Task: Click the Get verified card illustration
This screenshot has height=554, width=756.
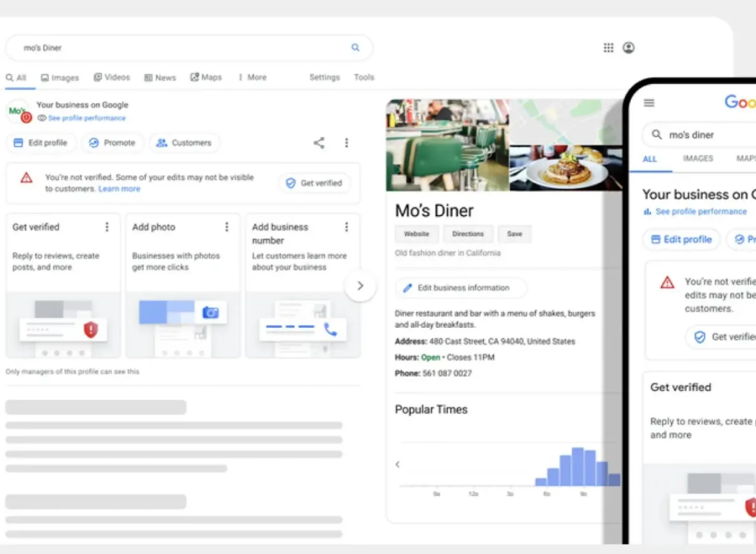Action: point(63,324)
